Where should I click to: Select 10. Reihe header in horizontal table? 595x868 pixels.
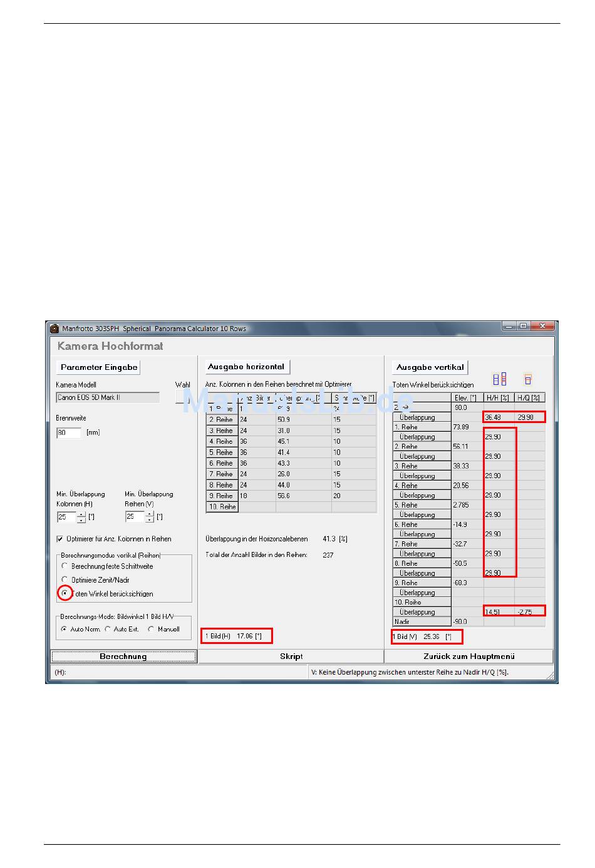coord(222,507)
